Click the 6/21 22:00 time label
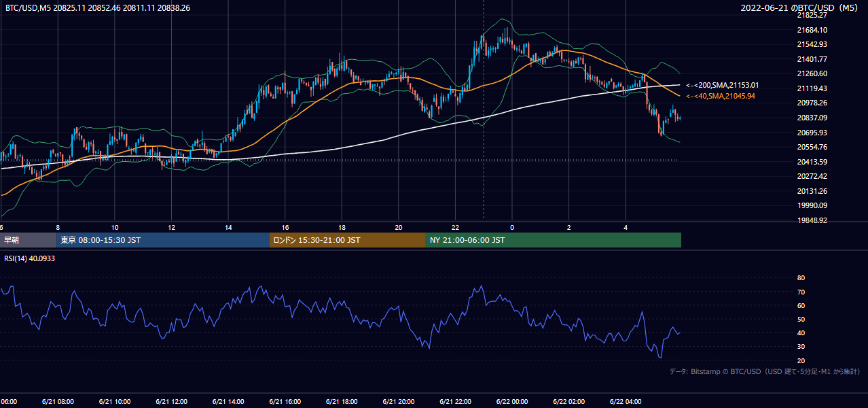Viewport: 868px width, 408px height. [x=455, y=401]
